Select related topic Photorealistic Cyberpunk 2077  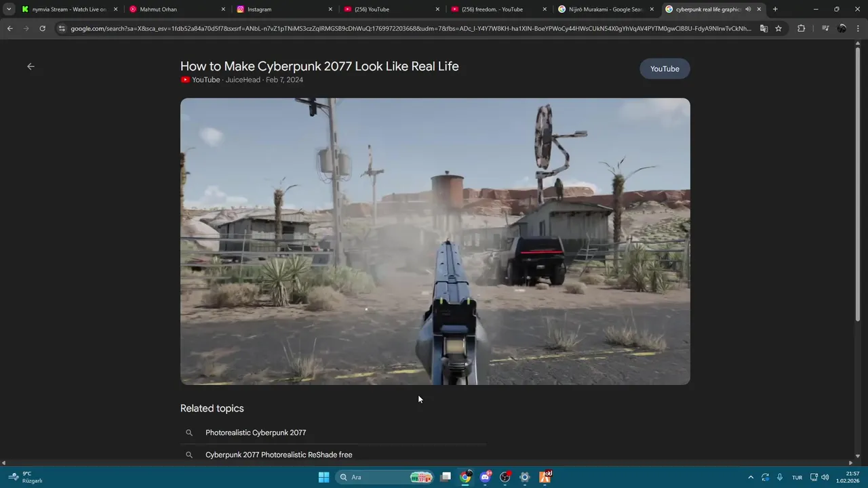point(256,432)
